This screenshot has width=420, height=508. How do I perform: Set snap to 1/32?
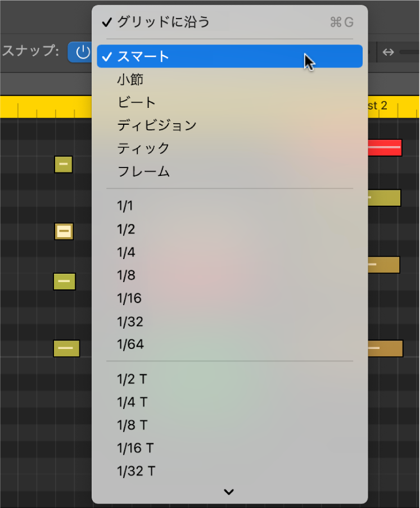229,321
